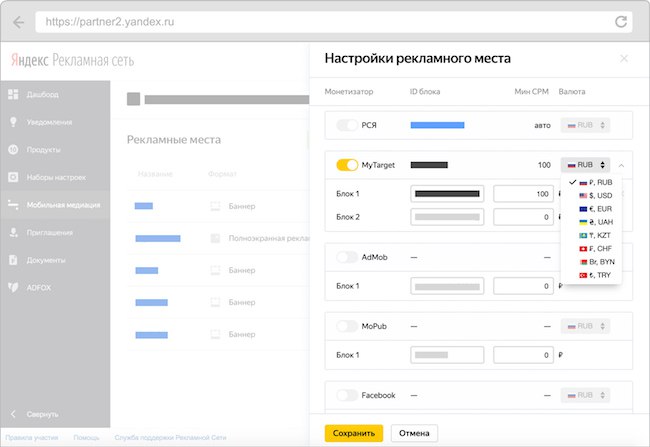Click MoPub Блок 1 CPM field
The width and height of the screenshot is (650, 447).
coord(523,355)
